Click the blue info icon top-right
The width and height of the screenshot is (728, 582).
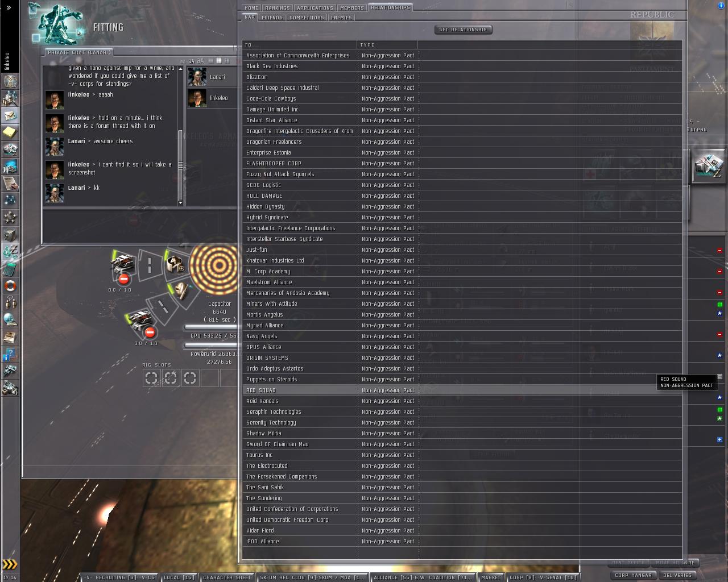(x=722, y=5)
